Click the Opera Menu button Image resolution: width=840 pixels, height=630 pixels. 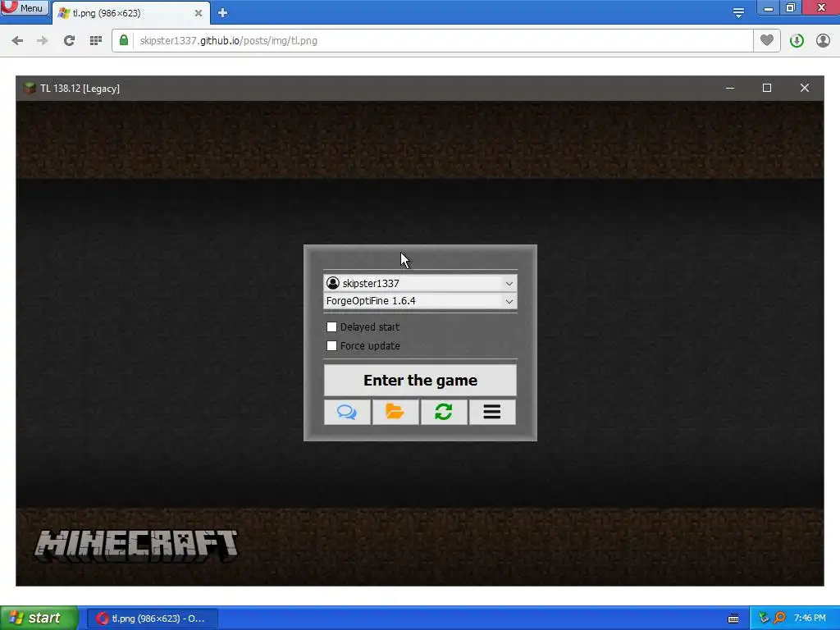pyautogui.click(x=25, y=8)
